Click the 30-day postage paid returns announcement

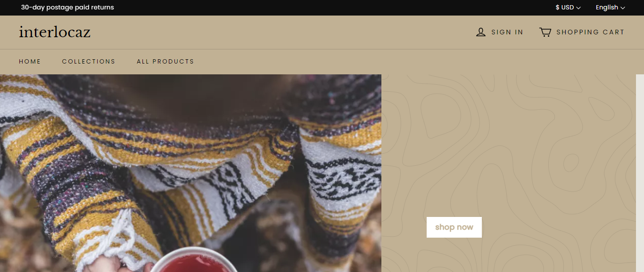pos(67,8)
